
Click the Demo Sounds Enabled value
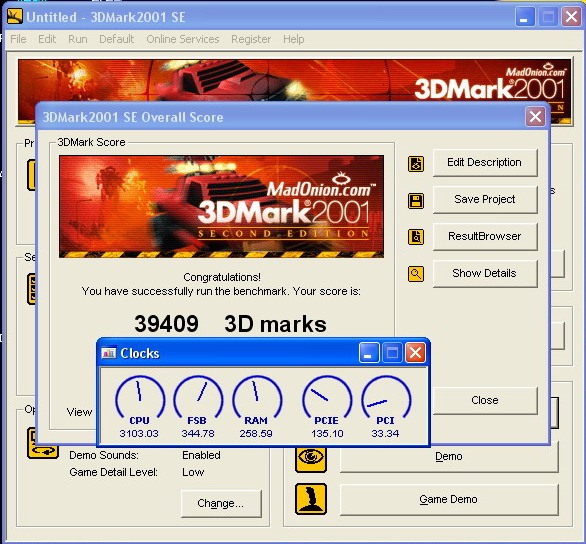(201, 455)
